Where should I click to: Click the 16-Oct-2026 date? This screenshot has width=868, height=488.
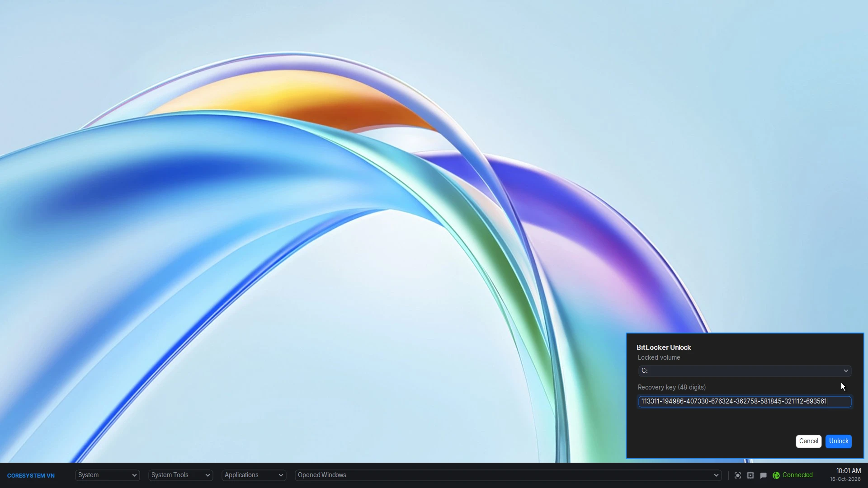tap(845, 479)
